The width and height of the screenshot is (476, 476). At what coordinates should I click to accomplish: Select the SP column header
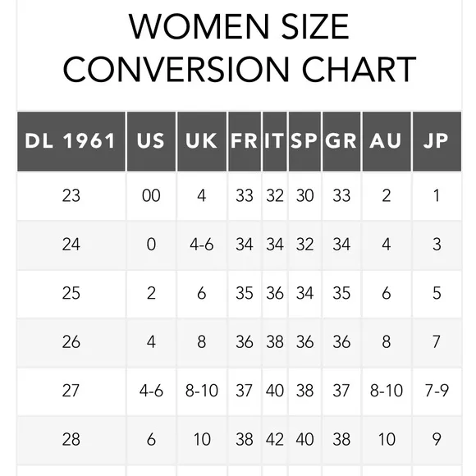[x=304, y=141]
